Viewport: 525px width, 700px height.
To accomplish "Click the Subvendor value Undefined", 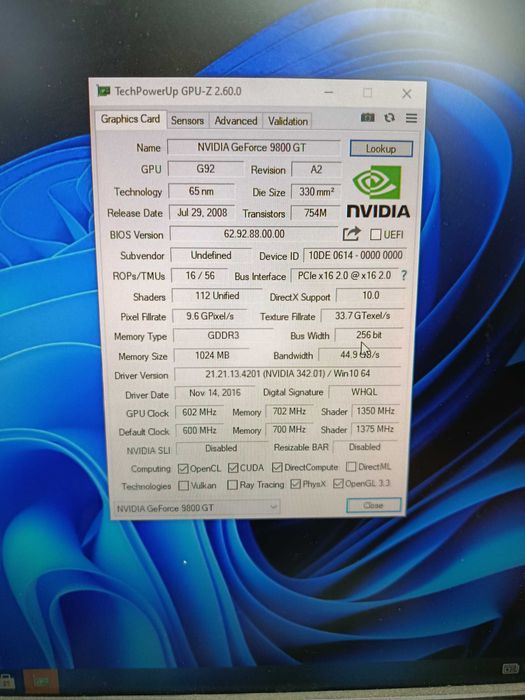I will pos(211,255).
